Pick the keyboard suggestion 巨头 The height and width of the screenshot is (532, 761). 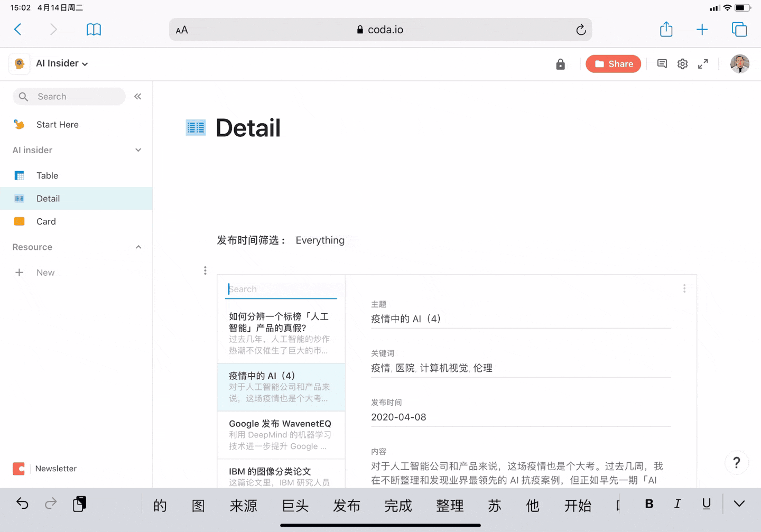[295, 506]
